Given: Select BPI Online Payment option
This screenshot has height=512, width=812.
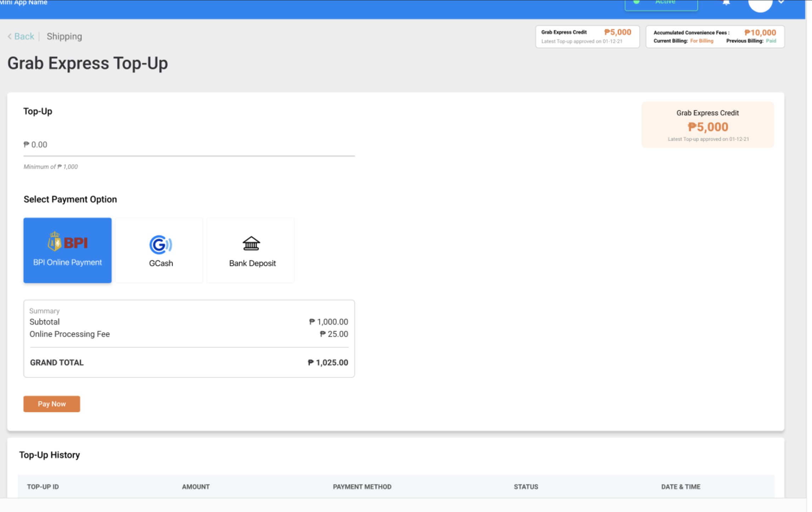Looking at the screenshot, I should coord(67,250).
